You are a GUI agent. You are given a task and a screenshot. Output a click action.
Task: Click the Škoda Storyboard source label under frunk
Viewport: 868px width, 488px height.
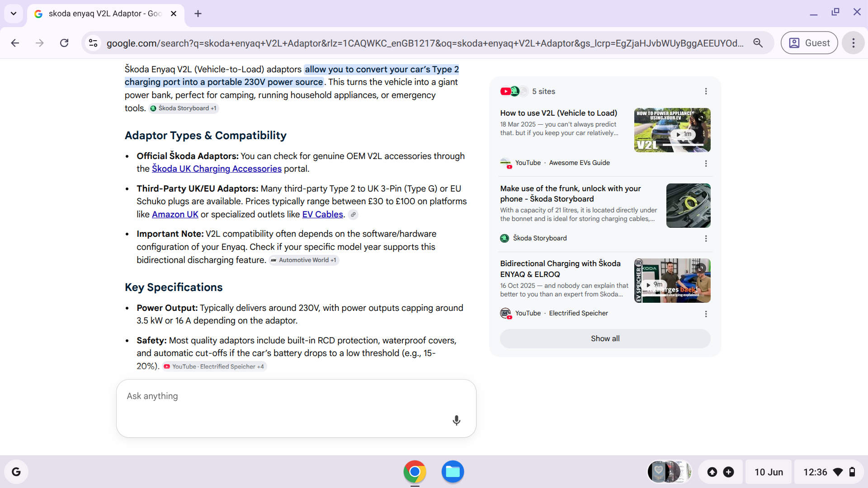pos(540,238)
